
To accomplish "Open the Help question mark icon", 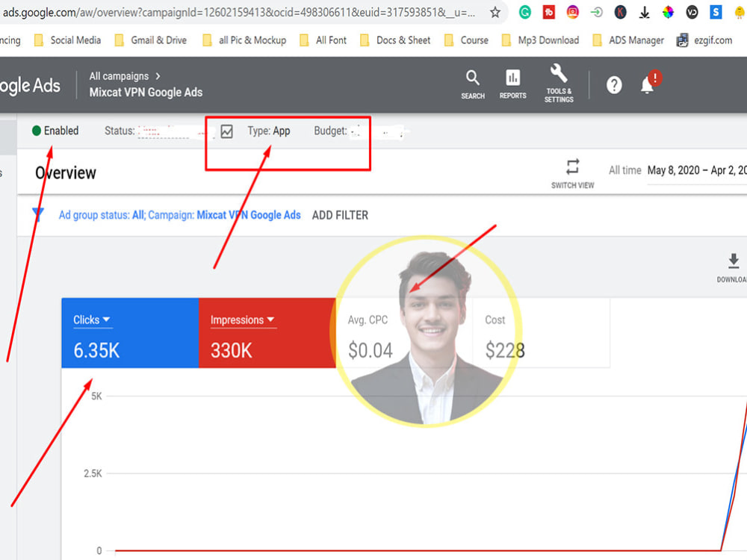I will pyautogui.click(x=614, y=85).
